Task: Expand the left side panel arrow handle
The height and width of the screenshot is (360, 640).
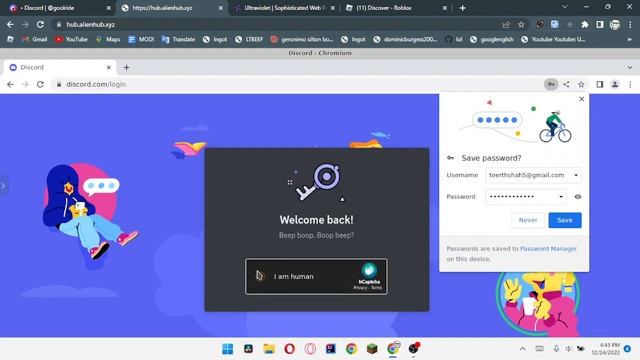Action: point(3,186)
